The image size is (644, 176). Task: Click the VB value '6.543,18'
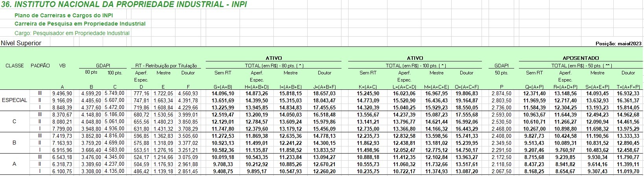[x=62, y=157]
